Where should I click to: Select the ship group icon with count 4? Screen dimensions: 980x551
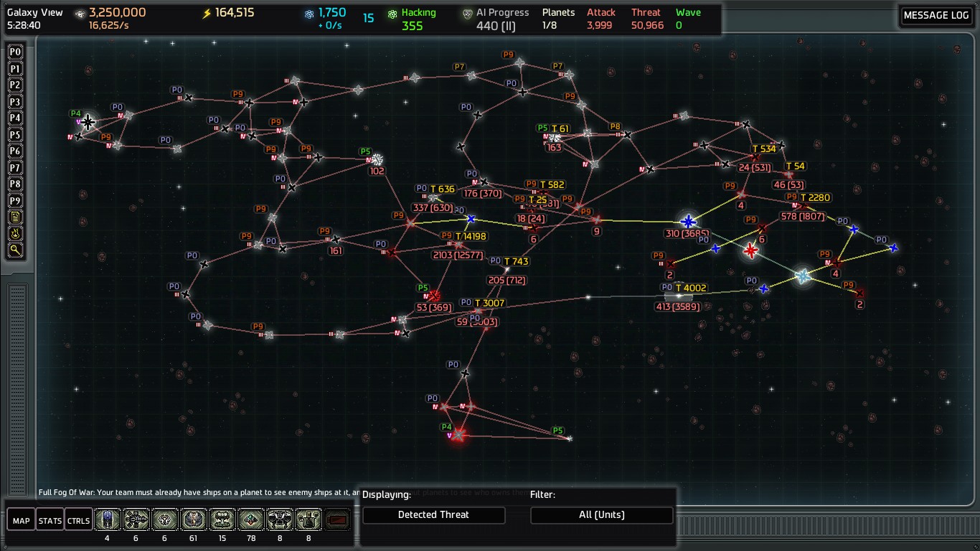107,519
